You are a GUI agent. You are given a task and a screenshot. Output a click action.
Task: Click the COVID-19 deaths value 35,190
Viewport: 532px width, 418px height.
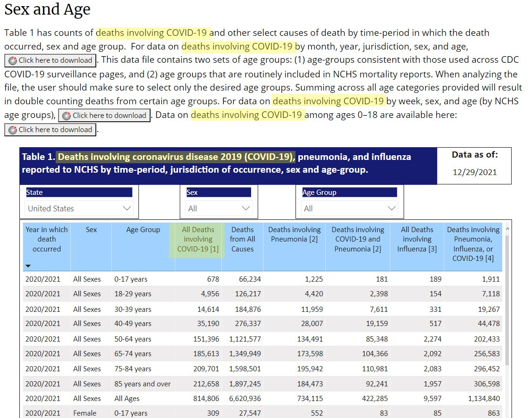point(208,324)
